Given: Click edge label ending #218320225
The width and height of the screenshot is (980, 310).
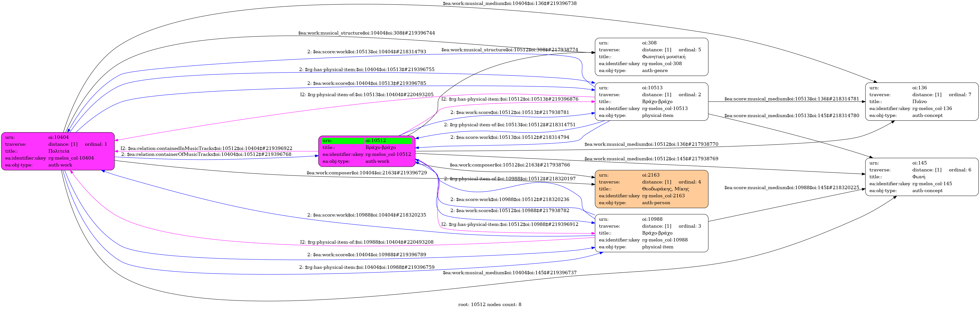Looking at the screenshot, I should coord(791,187).
